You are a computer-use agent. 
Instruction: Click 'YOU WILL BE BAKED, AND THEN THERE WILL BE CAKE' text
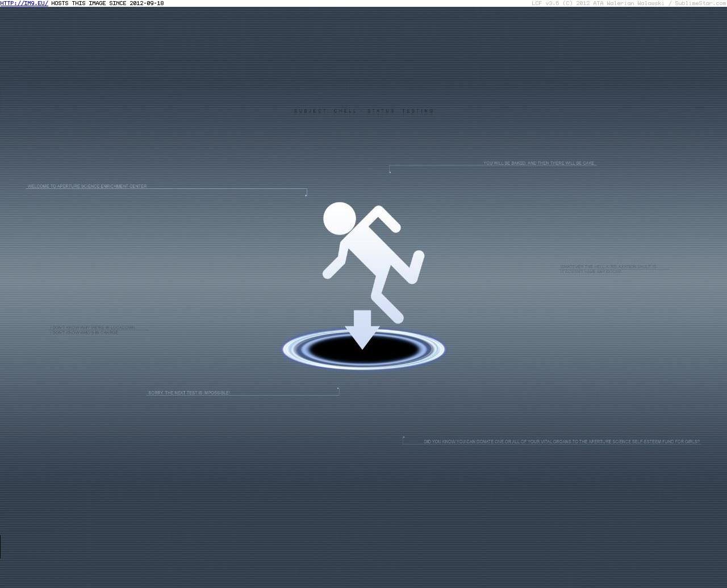(539, 163)
